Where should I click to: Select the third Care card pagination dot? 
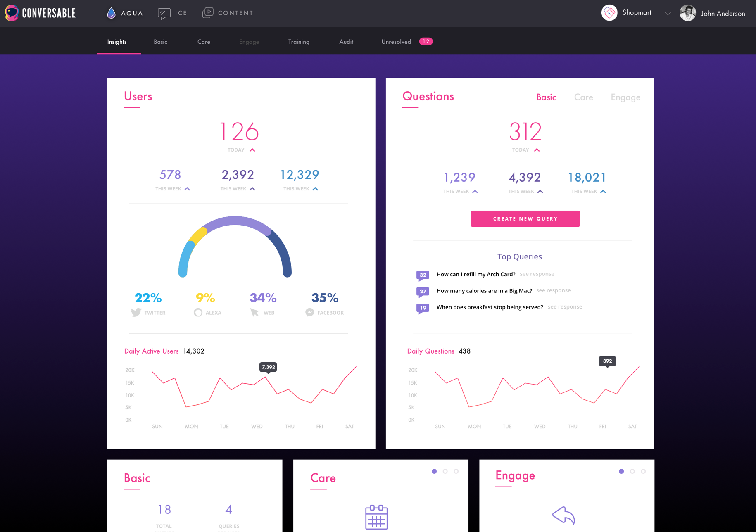pos(456,471)
